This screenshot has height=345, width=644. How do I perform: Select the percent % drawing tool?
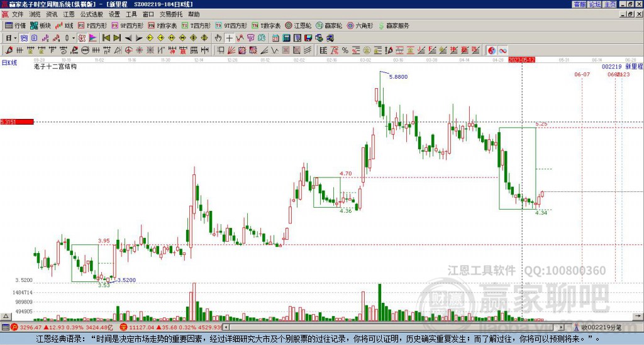point(345,50)
